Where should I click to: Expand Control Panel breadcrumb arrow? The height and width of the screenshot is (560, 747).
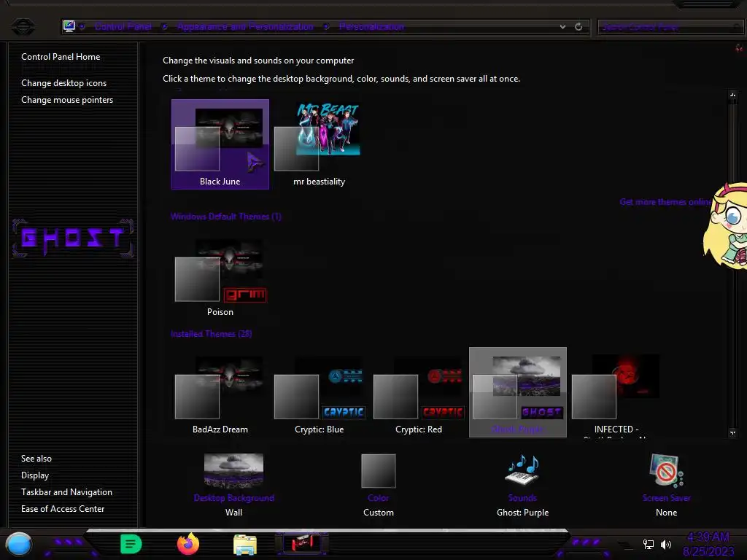coord(164,27)
